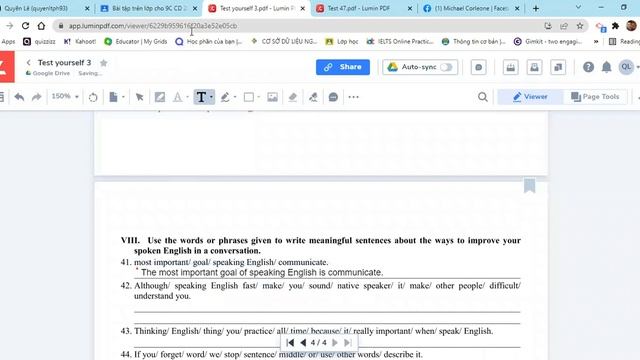
Task: Open the QL user avatar menu
Action: pyautogui.click(x=627, y=67)
